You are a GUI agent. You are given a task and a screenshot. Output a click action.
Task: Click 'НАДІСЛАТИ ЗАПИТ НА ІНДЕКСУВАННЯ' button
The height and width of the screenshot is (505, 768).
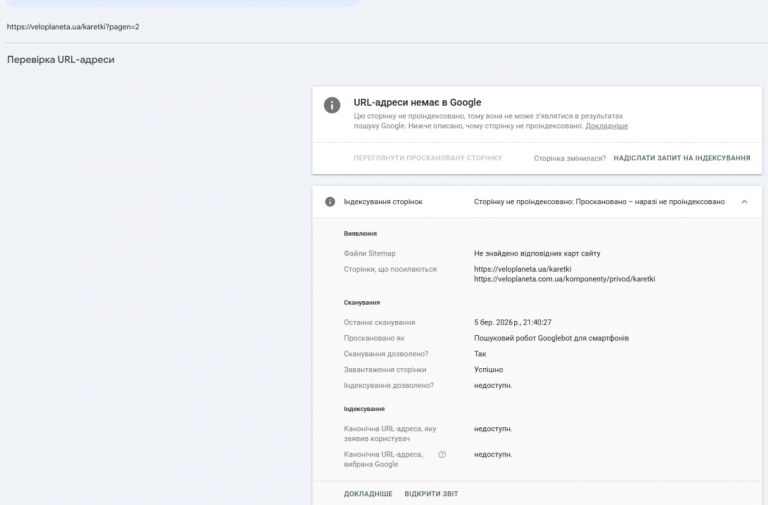pyautogui.click(x=682, y=158)
